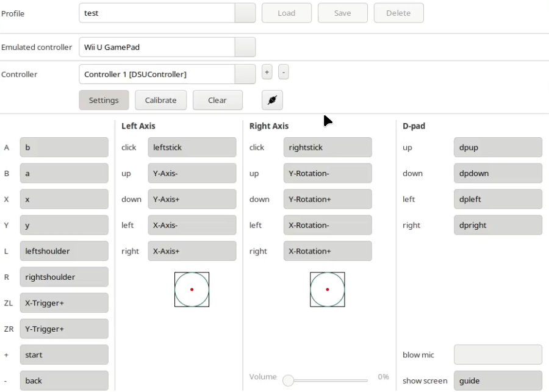This screenshot has height=392, width=549.
Task: Select the empty blow mic mapping field
Action: pos(498,355)
